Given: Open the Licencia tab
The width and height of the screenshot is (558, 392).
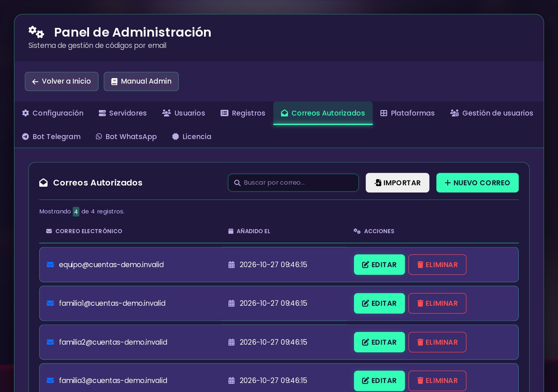Looking at the screenshot, I should 191,137.
